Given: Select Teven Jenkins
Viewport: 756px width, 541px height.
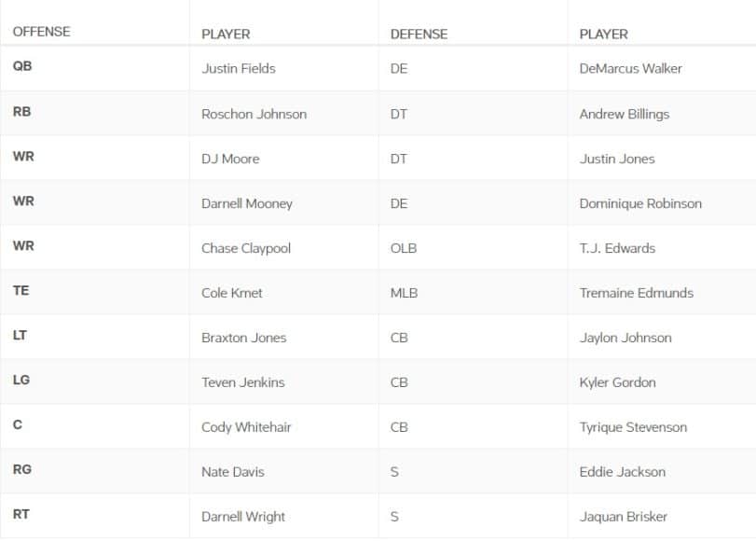Looking at the screenshot, I should (243, 382).
